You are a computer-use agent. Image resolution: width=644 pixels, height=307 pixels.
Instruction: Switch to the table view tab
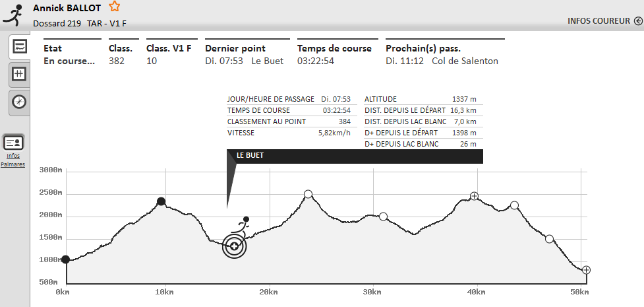(19, 74)
